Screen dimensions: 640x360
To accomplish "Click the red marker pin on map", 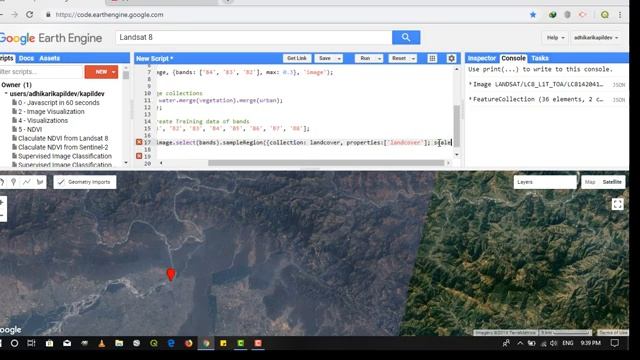I will coord(171,274).
